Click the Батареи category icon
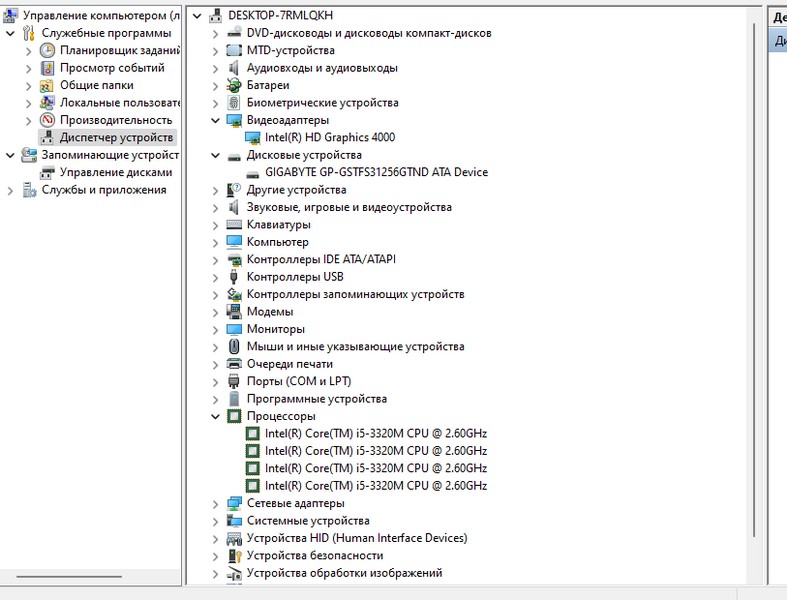This screenshot has width=787, height=600. pos(234,86)
